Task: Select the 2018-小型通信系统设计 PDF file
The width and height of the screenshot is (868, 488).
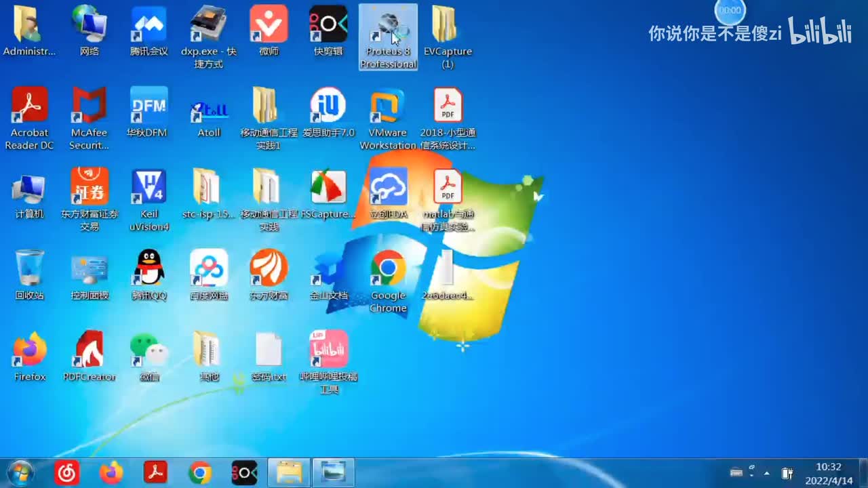Action: click(448, 118)
